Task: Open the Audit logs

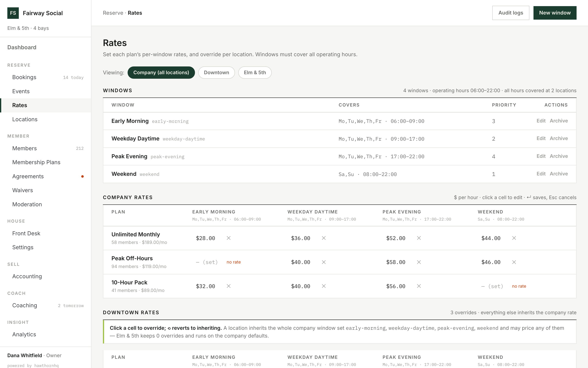Action: [x=510, y=13]
